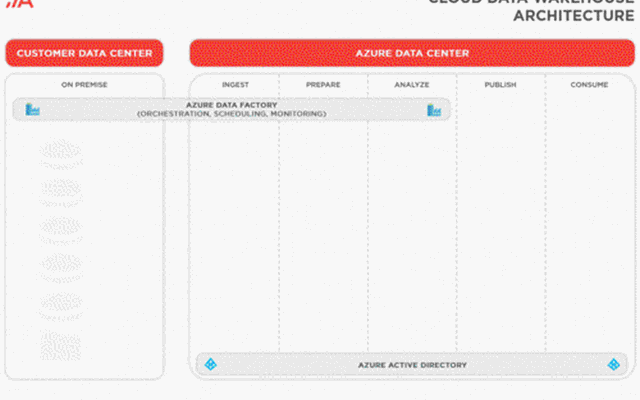Click the Data Factory icon under Analyze column
The width and height of the screenshot is (640, 400).
click(434, 110)
